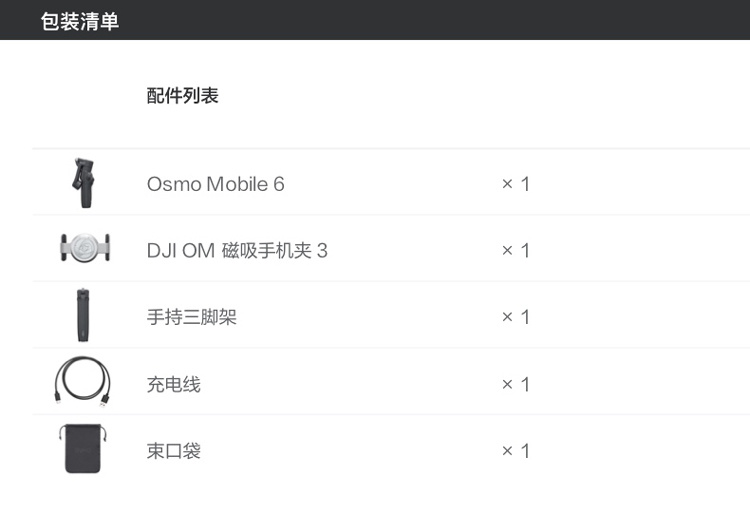
Task: Click the × 1 quantity for the phone clamp
Action: click(x=515, y=250)
